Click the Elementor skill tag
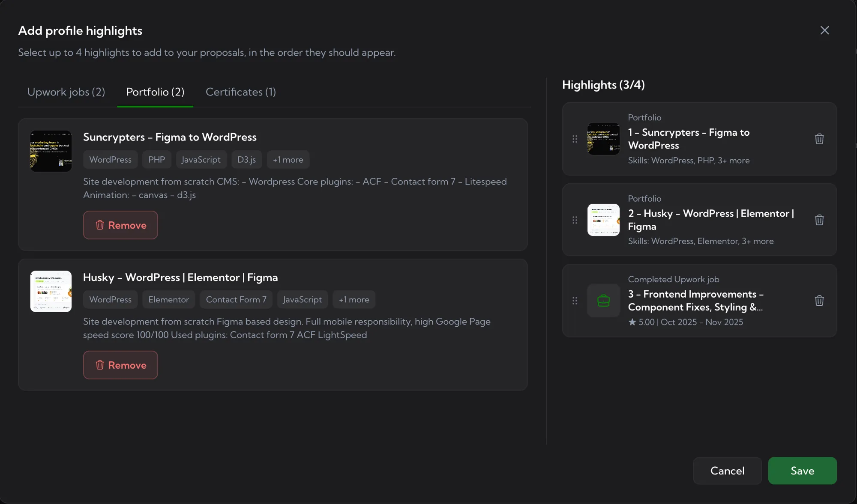 168,299
